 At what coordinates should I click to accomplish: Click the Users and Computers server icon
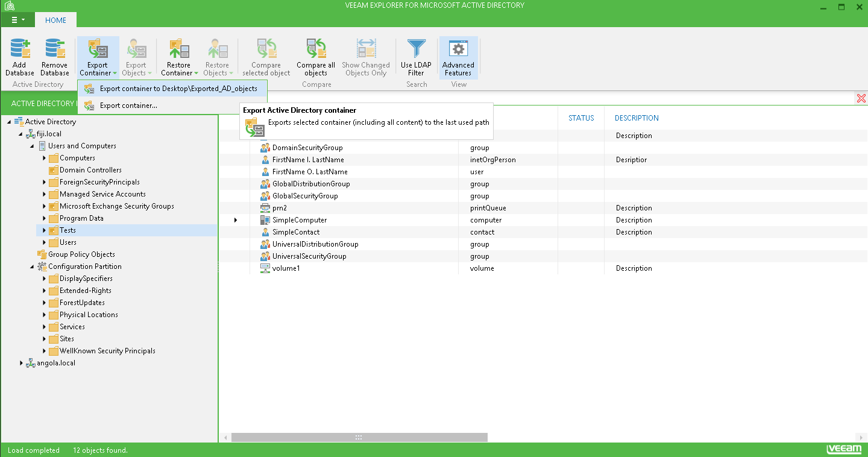tap(42, 146)
